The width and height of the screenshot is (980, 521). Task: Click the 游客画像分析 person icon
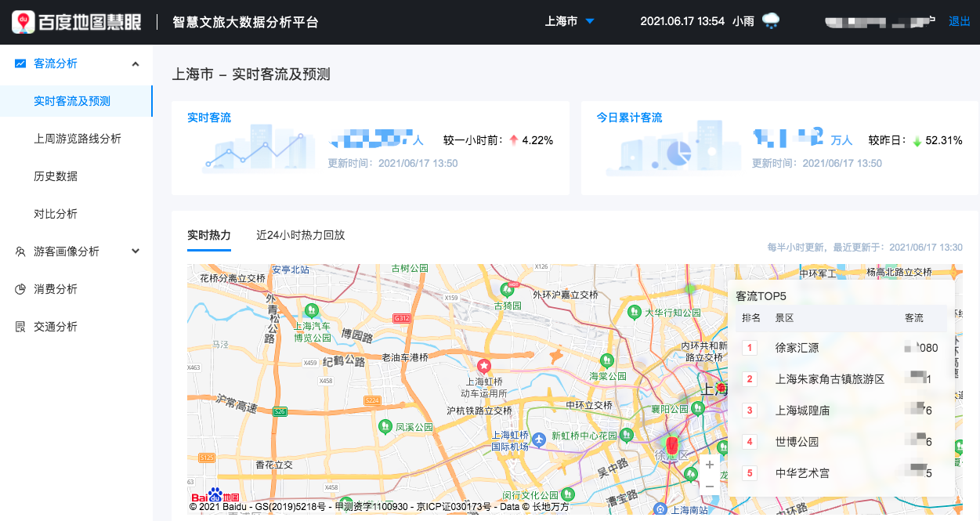(x=20, y=251)
